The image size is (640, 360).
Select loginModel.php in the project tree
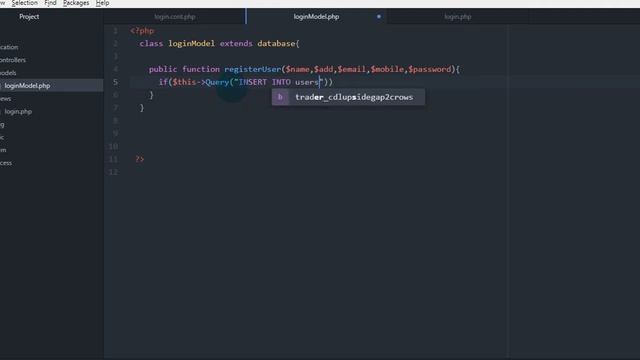(x=27, y=86)
